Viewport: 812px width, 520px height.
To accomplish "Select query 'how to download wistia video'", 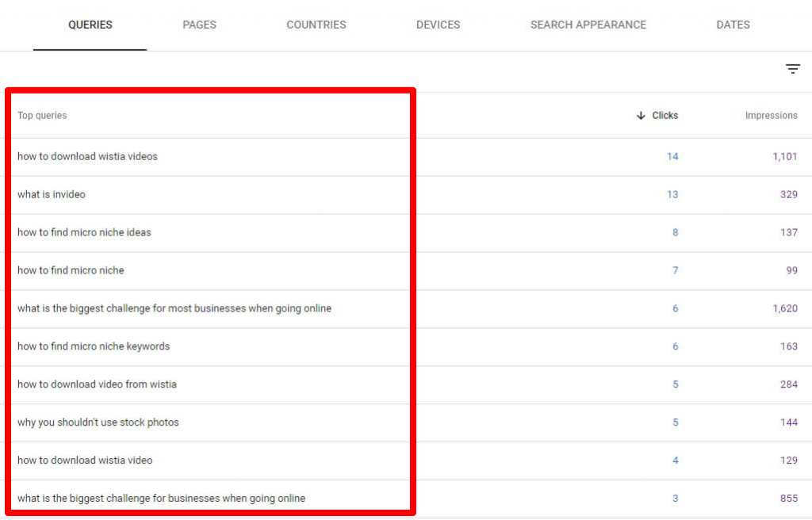I will [85, 460].
